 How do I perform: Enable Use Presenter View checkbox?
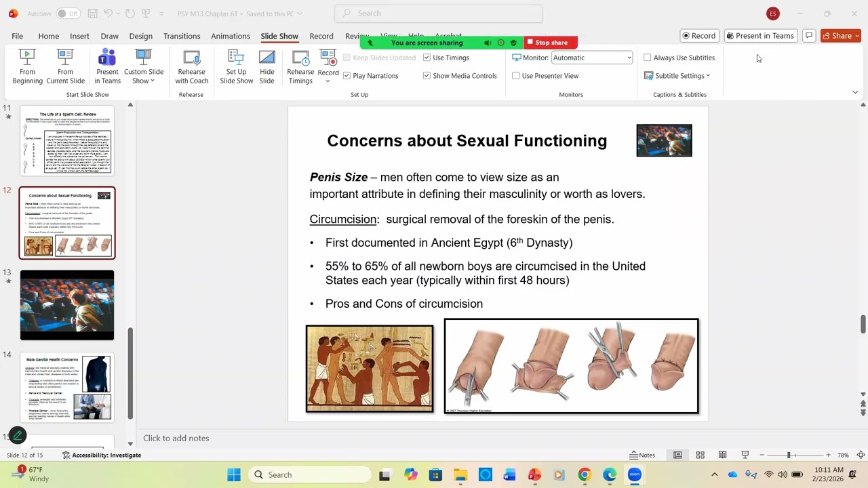(516, 76)
